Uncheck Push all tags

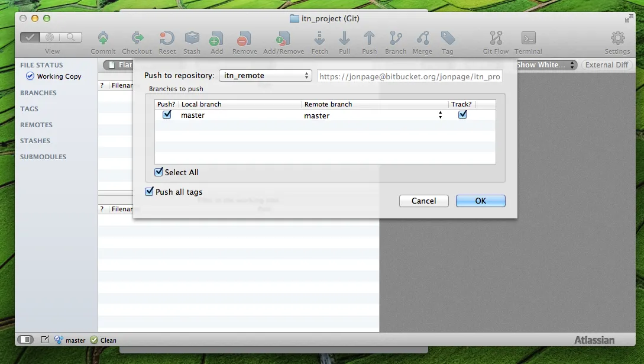click(x=149, y=192)
